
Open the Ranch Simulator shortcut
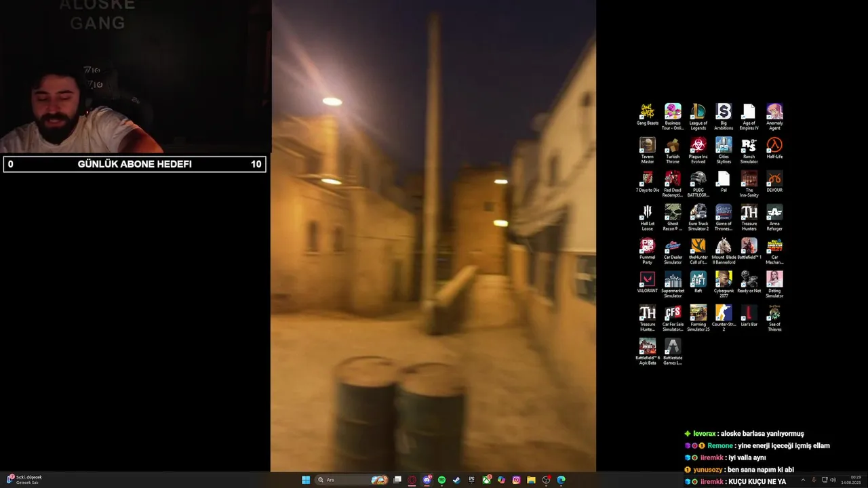click(749, 150)
